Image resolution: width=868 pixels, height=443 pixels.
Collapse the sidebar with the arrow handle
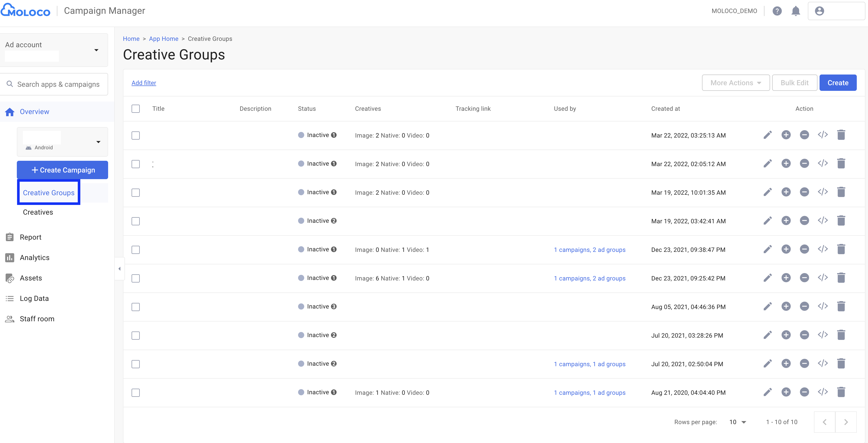pyautogui.click(x=120, y=269)
